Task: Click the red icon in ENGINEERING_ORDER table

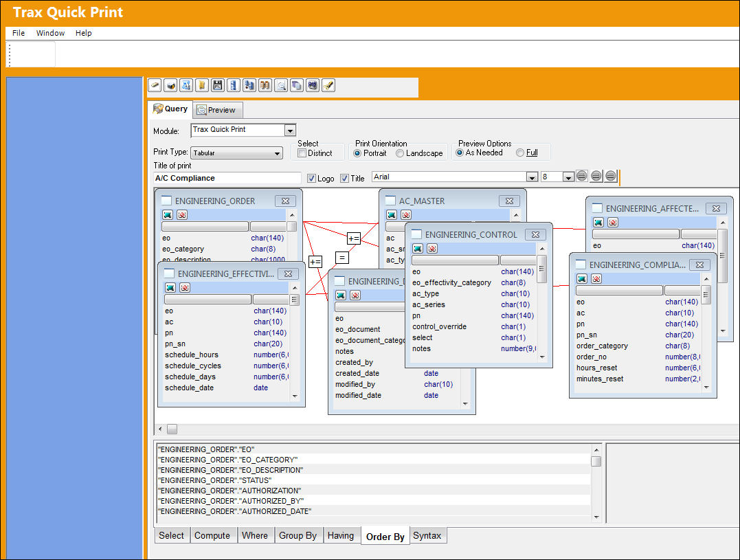Action: click(x=182, y=214)
